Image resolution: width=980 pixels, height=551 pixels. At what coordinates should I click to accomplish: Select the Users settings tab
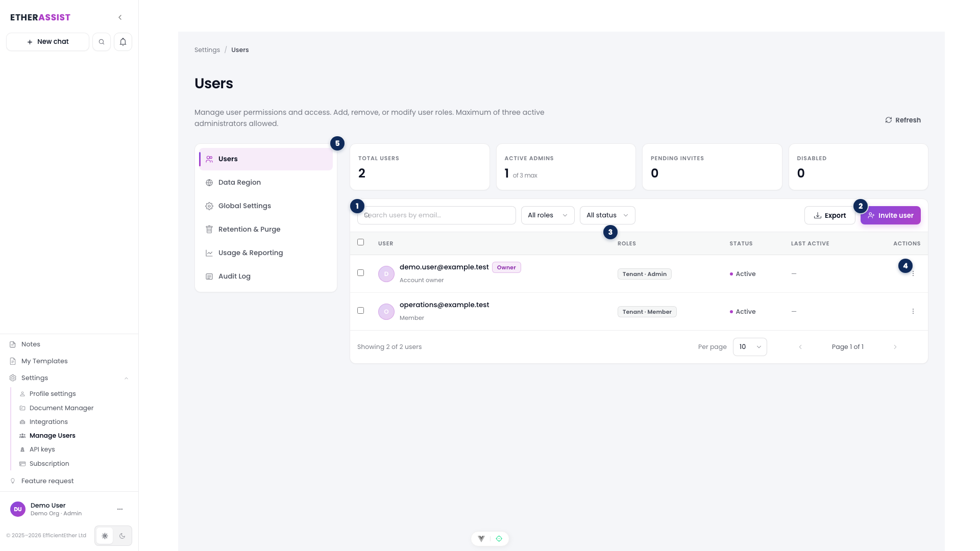(266, 159)
